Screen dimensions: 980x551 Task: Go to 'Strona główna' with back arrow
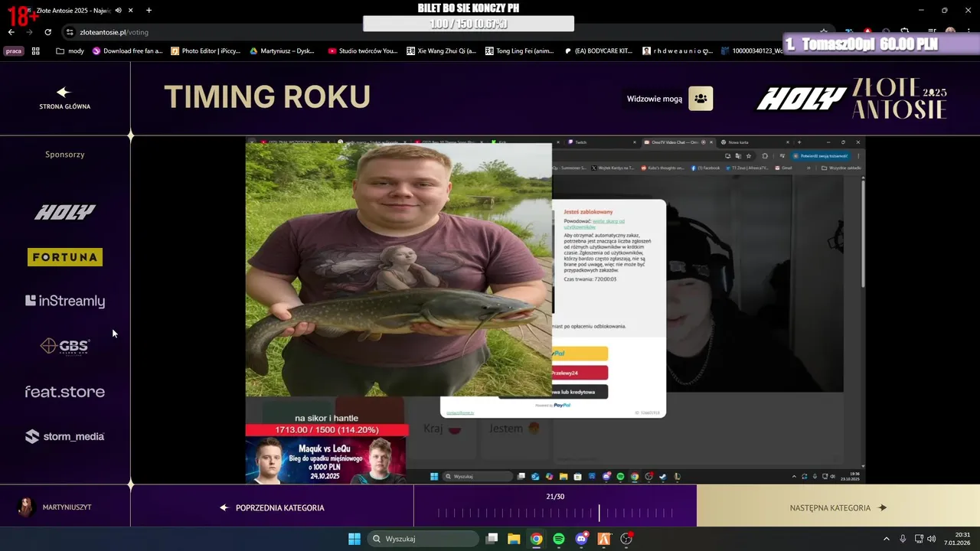[x=64, y=97]
